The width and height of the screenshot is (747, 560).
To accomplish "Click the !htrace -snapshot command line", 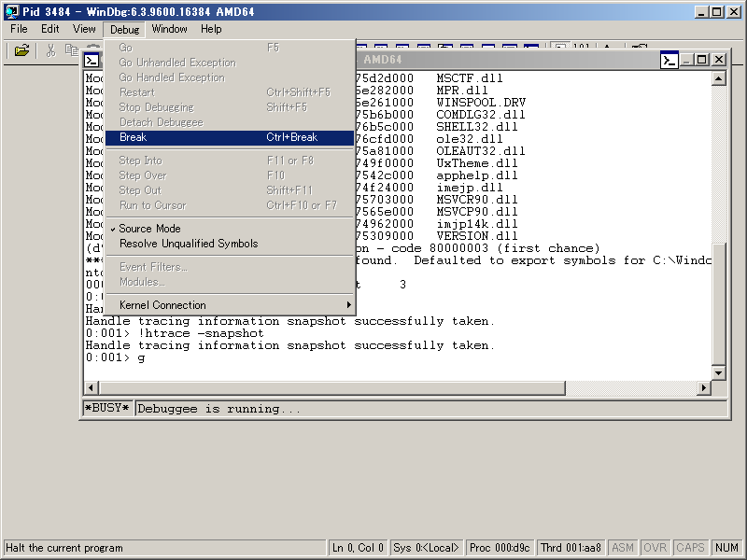I will pyautogui.click(x=175, y=333).
